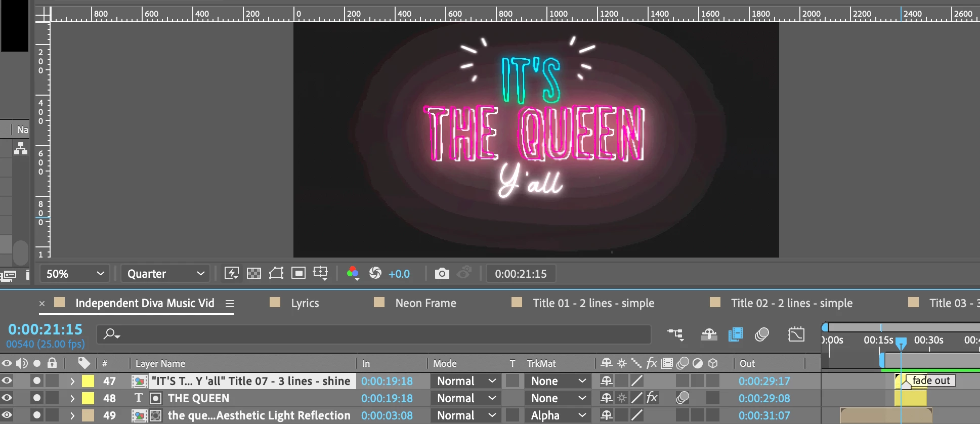
Task: Click the fx column header icon
Action: point(652,363)
